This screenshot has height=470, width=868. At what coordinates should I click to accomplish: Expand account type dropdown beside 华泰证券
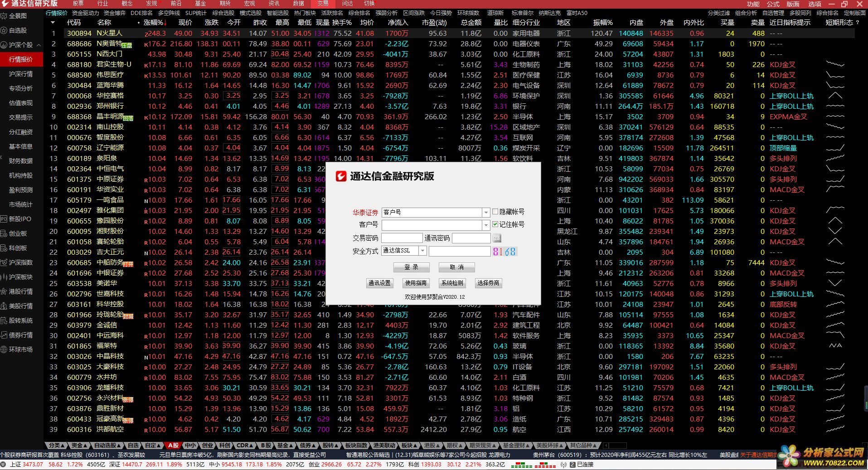pos(486,212)
